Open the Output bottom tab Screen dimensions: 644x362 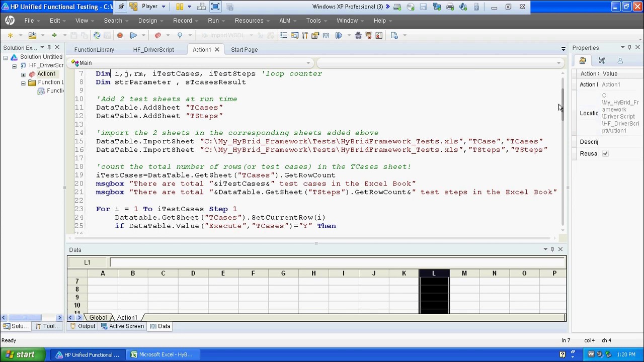[83, 326]
